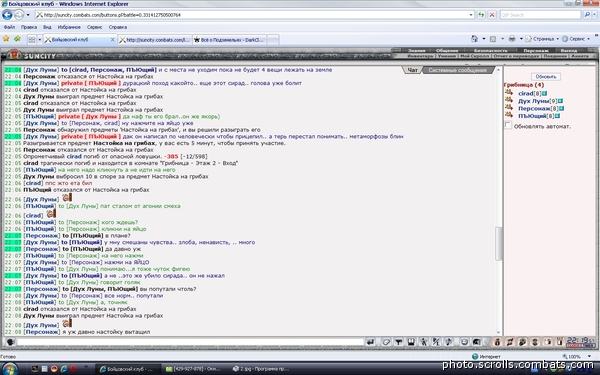Click the Выход game menu item

click(x=569, y=50)
